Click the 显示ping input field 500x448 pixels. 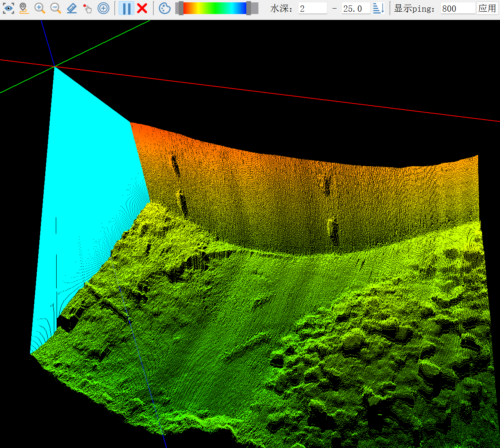pos(457,9)
